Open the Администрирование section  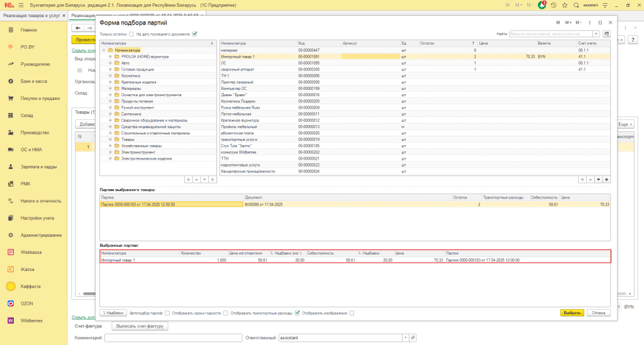coord(41,235)
